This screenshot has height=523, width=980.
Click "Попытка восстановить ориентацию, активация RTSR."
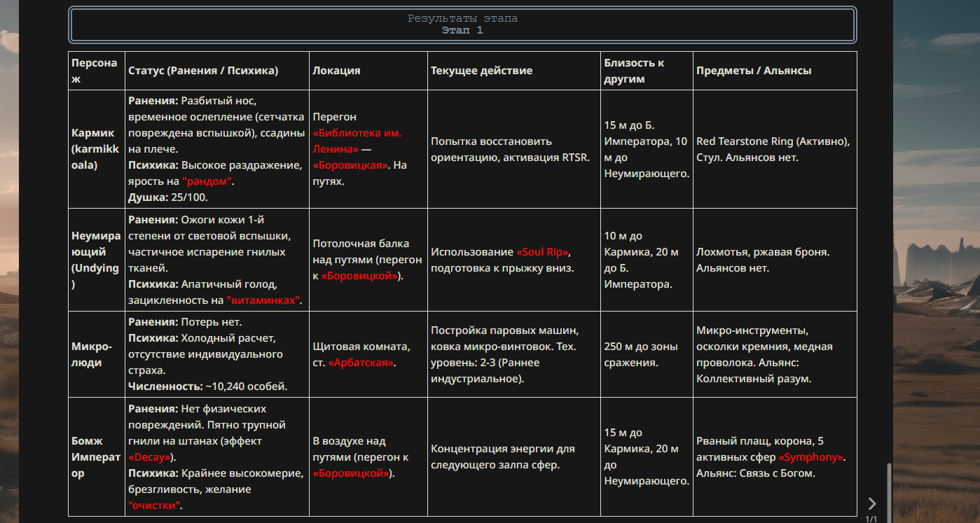[510, 149]
